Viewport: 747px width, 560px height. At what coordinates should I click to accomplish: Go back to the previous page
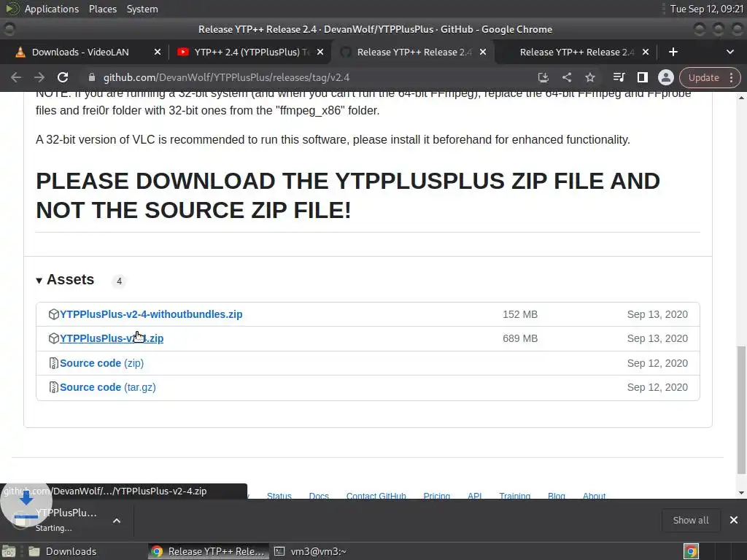[x=16, y=77]
